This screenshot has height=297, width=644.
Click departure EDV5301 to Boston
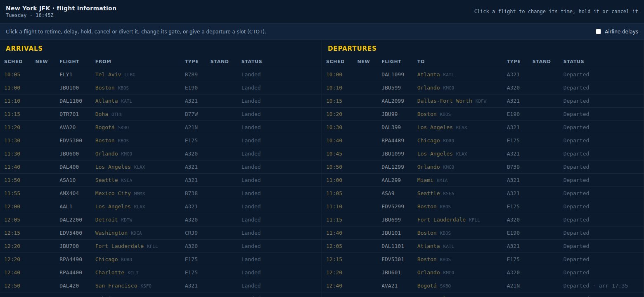click(483, 259)
